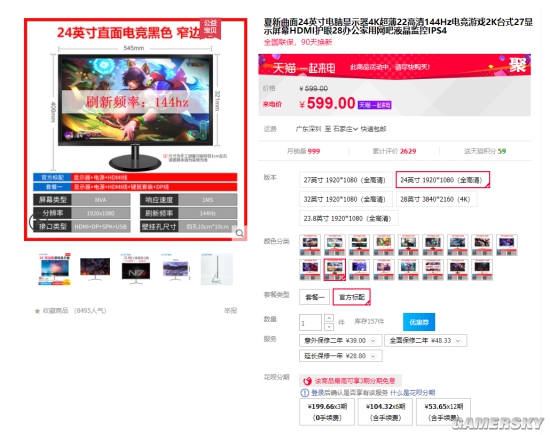Expand the 石家庄 destination city dropdown
This screenshot has height=435, width=550.
point(346,129)
